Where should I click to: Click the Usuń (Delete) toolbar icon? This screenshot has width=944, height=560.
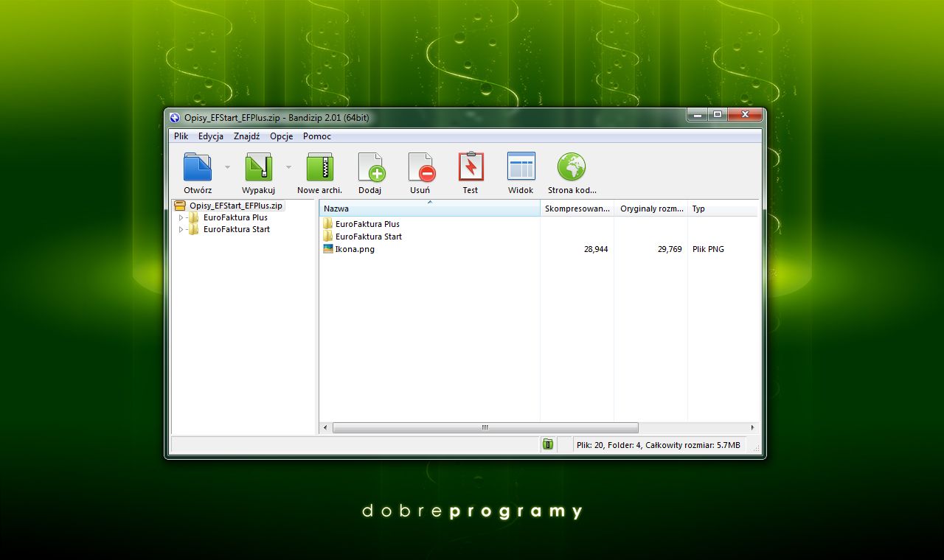[421, 167]
